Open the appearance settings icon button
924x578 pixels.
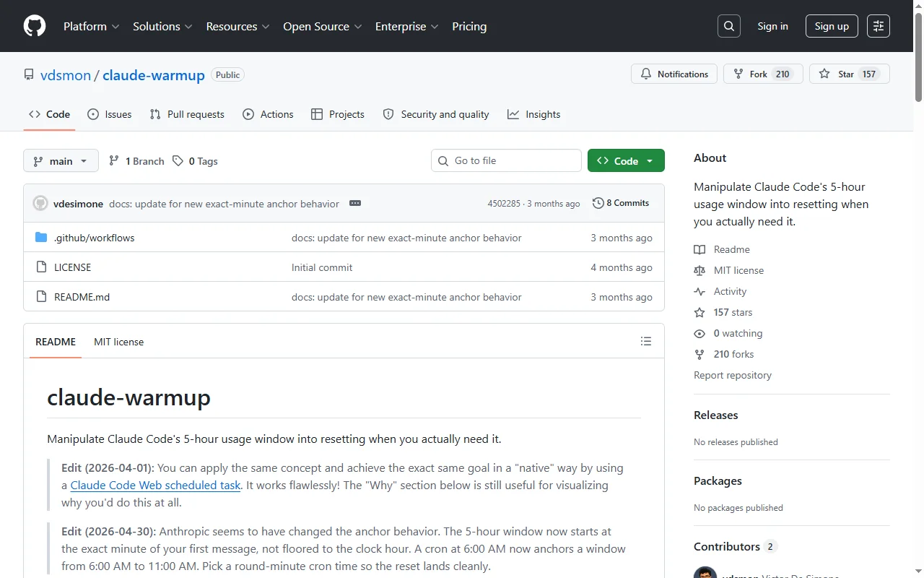point(879,26)
